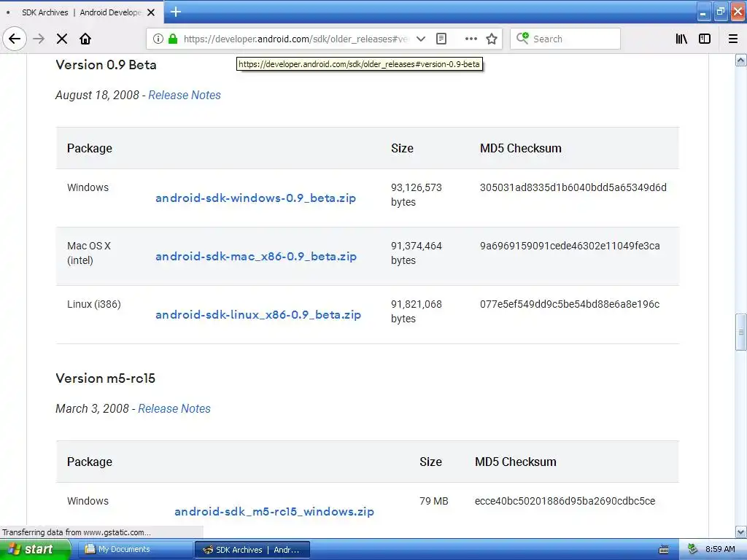This screenshot has height=560, width=747.
Task: Click the green secure connection padlock
Action: [x=173, y=39]
